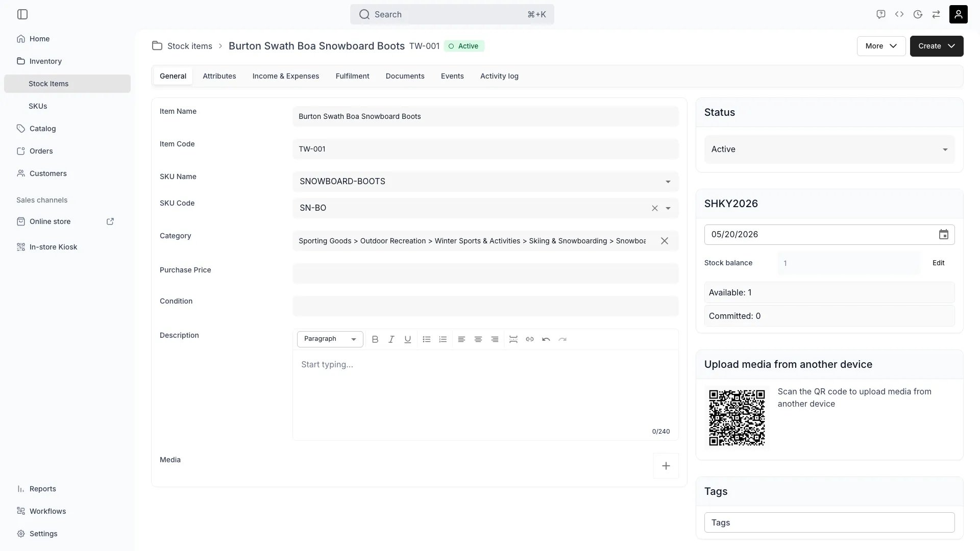Align the Description text left

pos(461,339)
